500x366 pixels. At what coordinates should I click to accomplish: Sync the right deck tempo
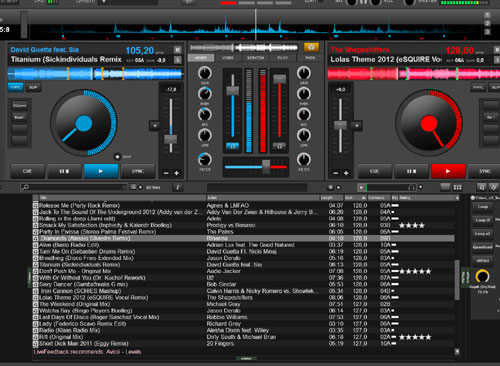point(484,171)
